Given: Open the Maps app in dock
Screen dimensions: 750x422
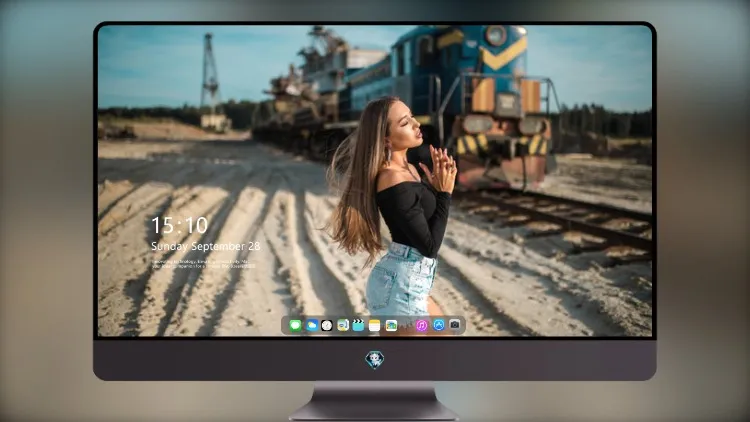Looking at the screenshot, I should [x=342, y=326].
